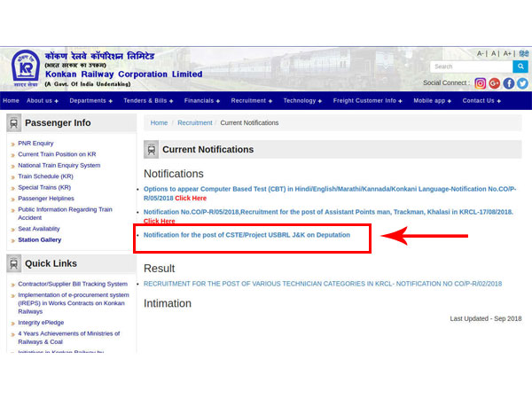
Task: Open Current Train Position on KR
Action: point(57,154)
